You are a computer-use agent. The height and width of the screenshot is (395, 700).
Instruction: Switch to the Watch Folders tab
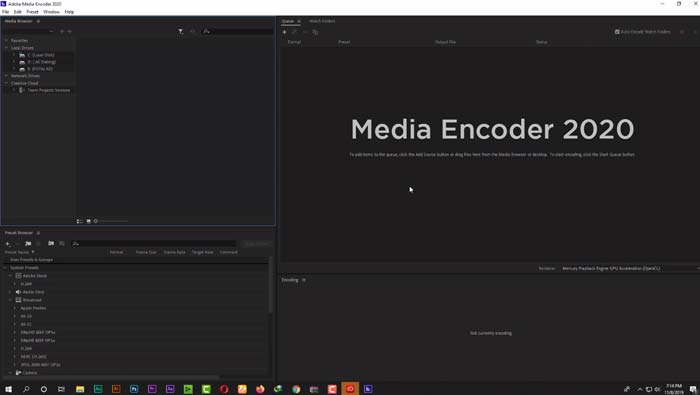[322, 21]
